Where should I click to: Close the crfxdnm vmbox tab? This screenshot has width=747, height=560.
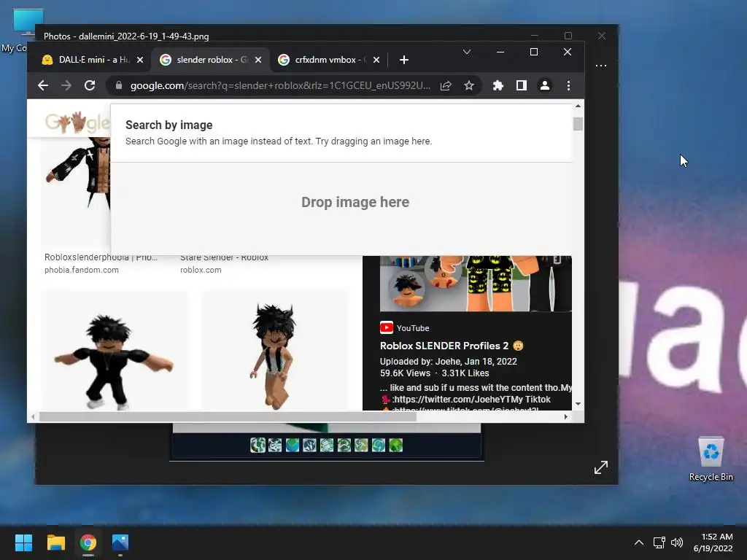[376, 60]
